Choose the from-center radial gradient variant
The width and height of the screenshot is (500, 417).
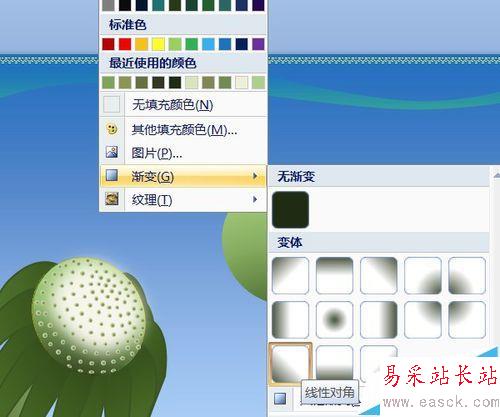click(334, 320)
